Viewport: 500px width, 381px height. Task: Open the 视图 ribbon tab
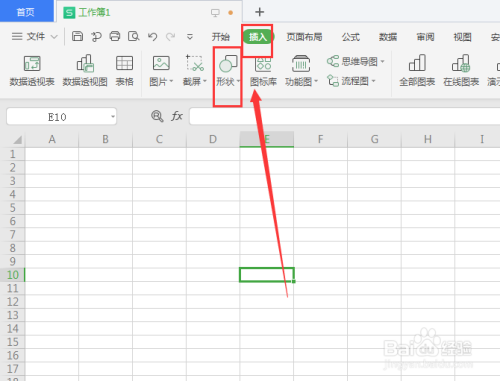[x=462, y=37]
